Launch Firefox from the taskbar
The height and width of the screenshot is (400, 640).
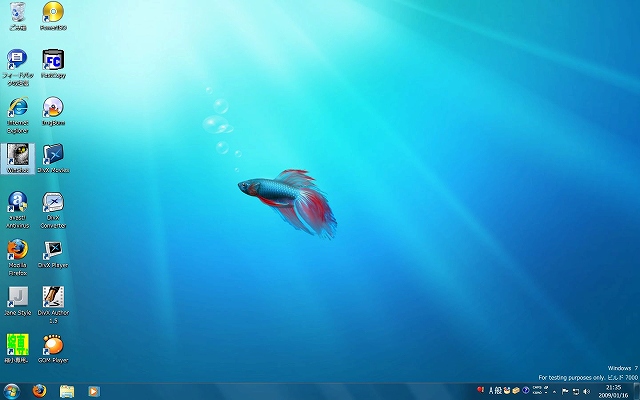tap(40, 391)
